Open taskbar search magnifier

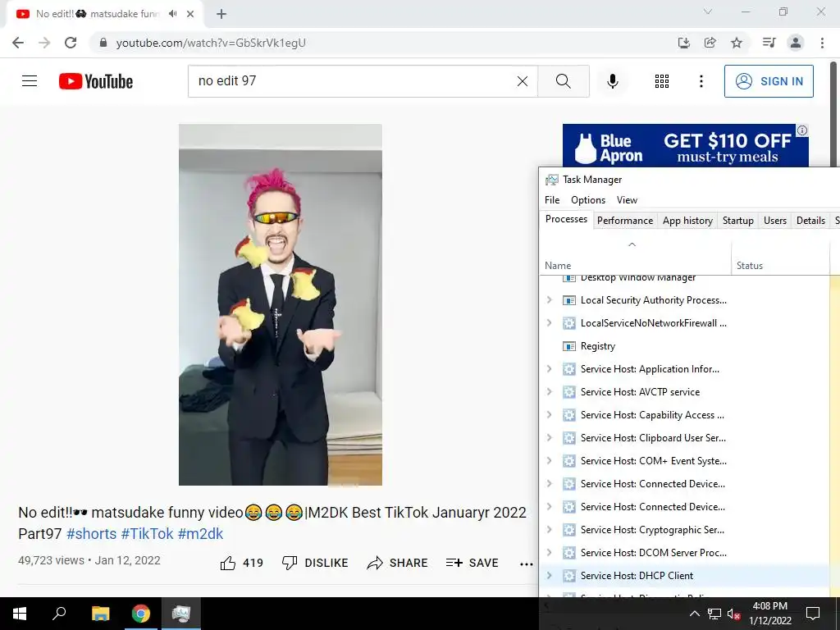coord(59,614)
